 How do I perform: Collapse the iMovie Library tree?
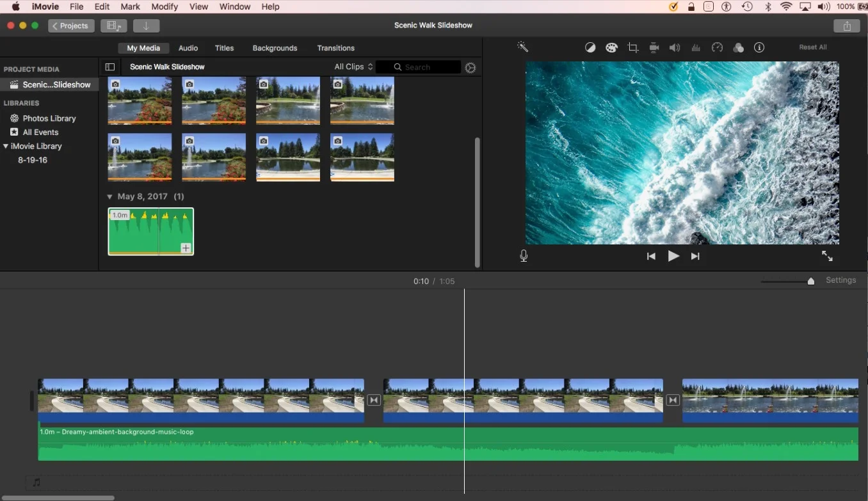(x=6, y=146)
